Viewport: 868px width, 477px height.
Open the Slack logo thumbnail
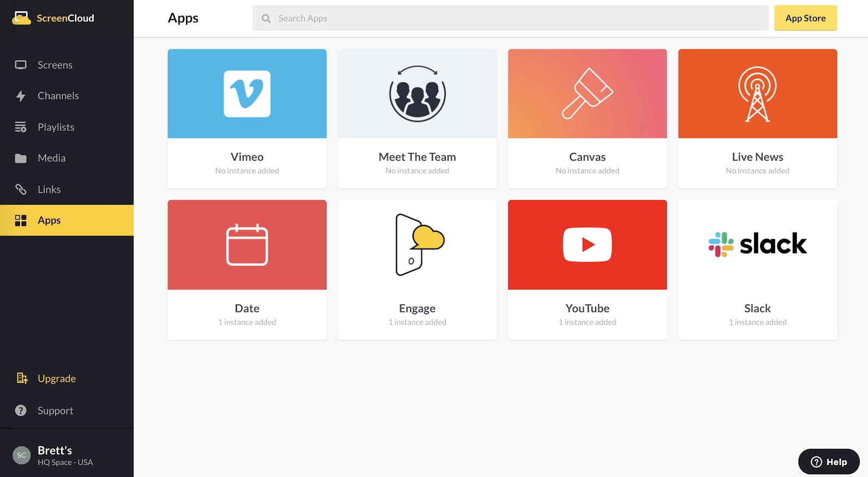(x=757, y=245)
